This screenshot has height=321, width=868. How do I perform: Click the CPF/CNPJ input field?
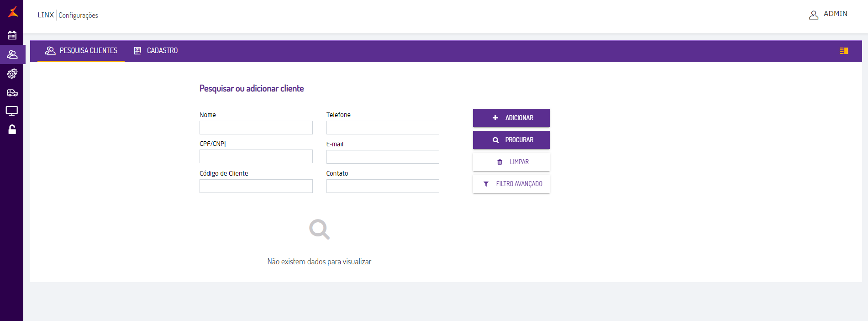click(x=256, y=156)
